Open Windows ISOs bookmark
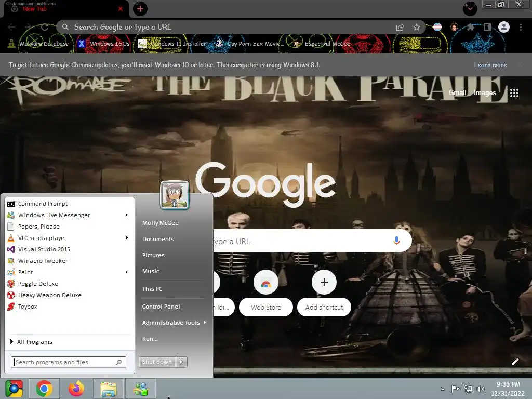This screenshot has height=399, width=532. [104, 44]
